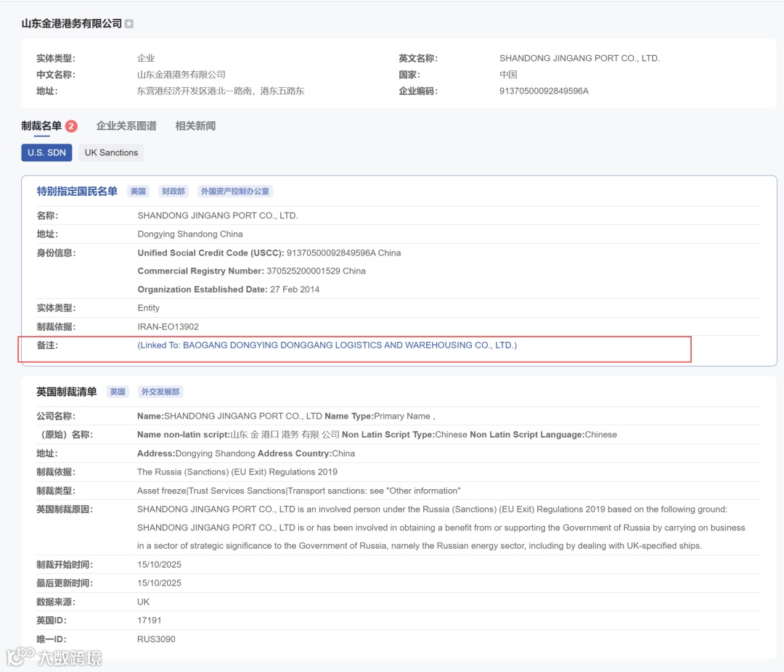The width and height of the screenshot is (784, 672).
Task: Click the 英国 tag
Action: click(x=118, y=391)
